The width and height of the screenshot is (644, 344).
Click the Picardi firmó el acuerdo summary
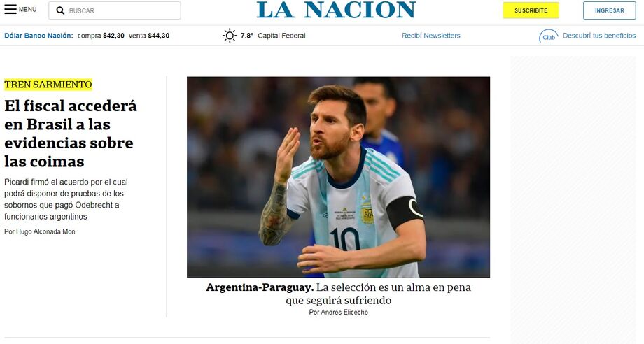66,199
